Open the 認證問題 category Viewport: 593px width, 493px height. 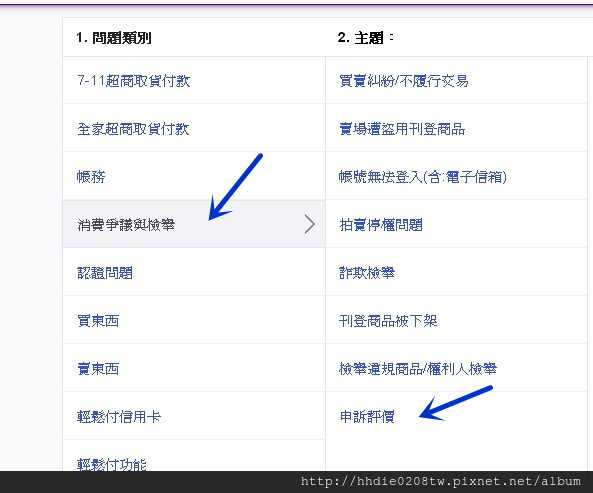coord(105,273)
